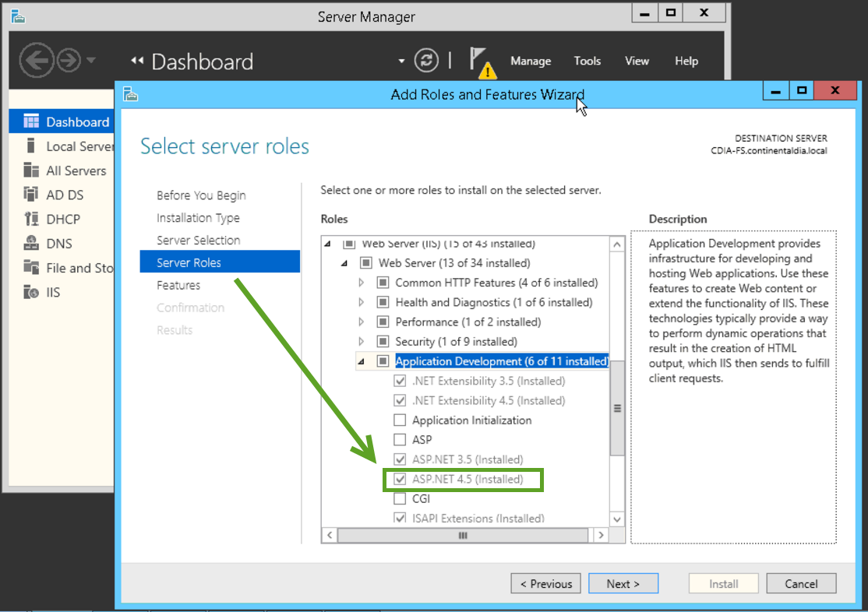
Task: Click the forward arrow in Server Manager
Action: pos(69,60)
